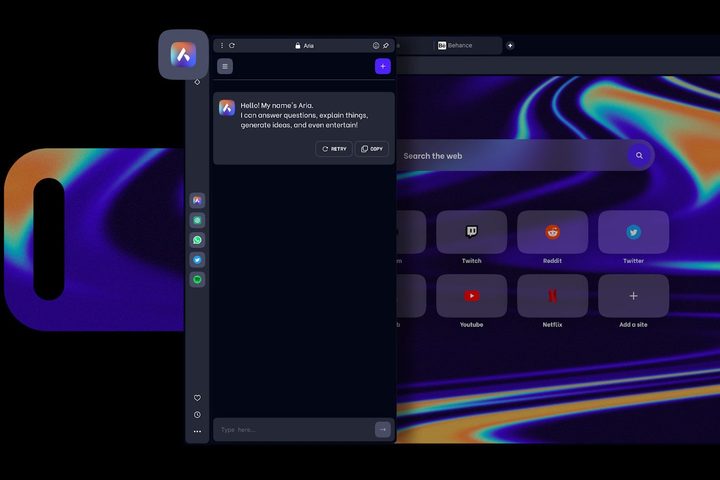Open the Youtube speed dial tile
720x480 pixels.
(472, 296)
